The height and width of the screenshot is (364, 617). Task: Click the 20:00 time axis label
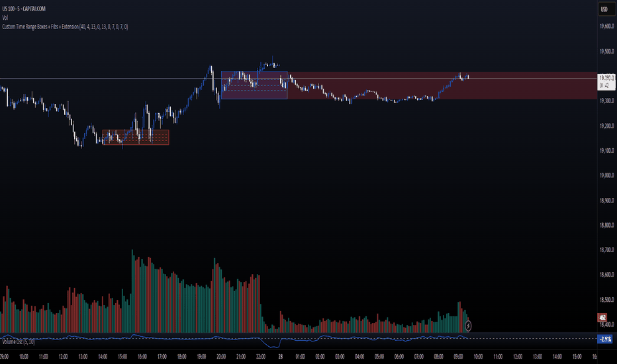pyautogui.click(x=221, y=357)
